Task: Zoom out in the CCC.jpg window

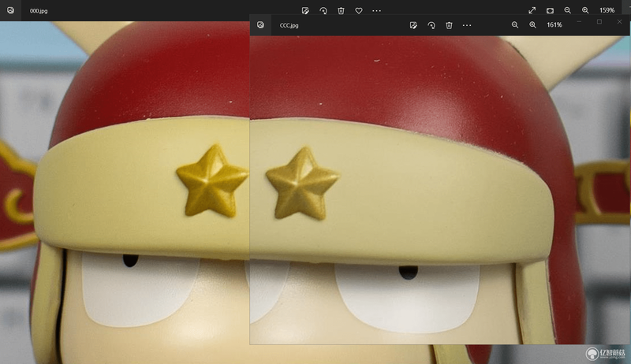Action: pos(515,25)
